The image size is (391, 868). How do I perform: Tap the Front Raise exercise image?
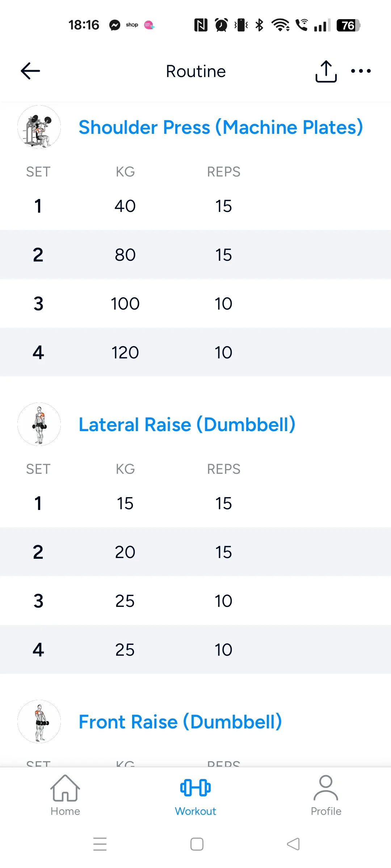click(x=39, y=722)
